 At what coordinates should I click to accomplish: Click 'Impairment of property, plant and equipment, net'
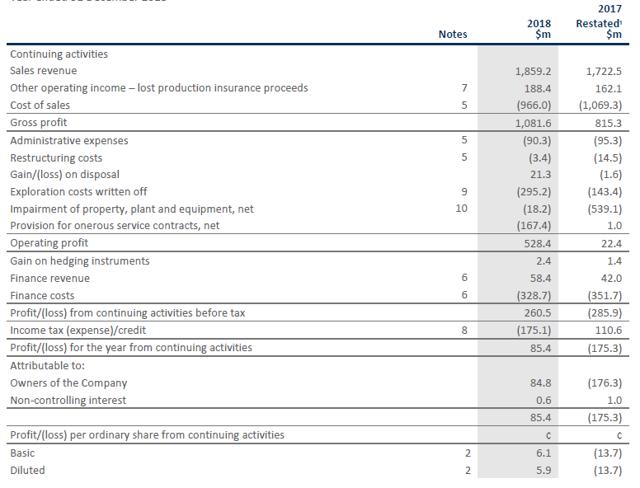click(131, 209)
